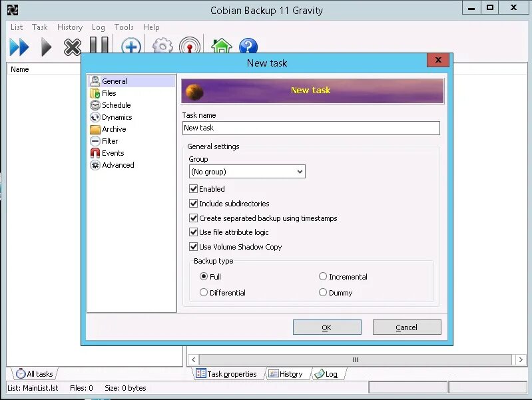Open the Task menu

40,27
